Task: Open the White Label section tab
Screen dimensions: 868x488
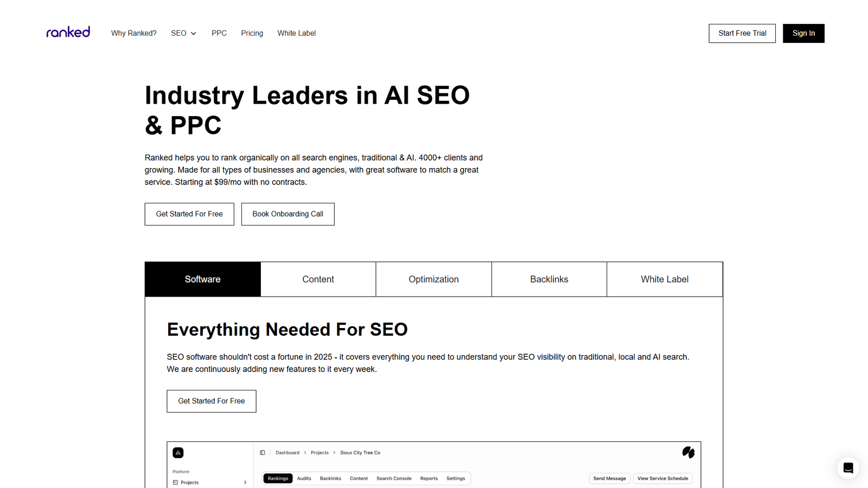Action: click(665, 279)
